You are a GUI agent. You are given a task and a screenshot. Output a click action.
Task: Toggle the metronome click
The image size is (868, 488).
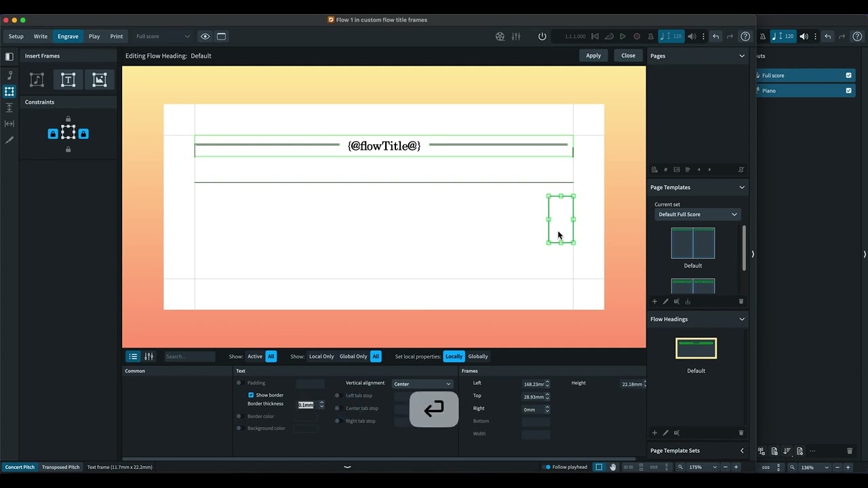(x=651, y=37)
